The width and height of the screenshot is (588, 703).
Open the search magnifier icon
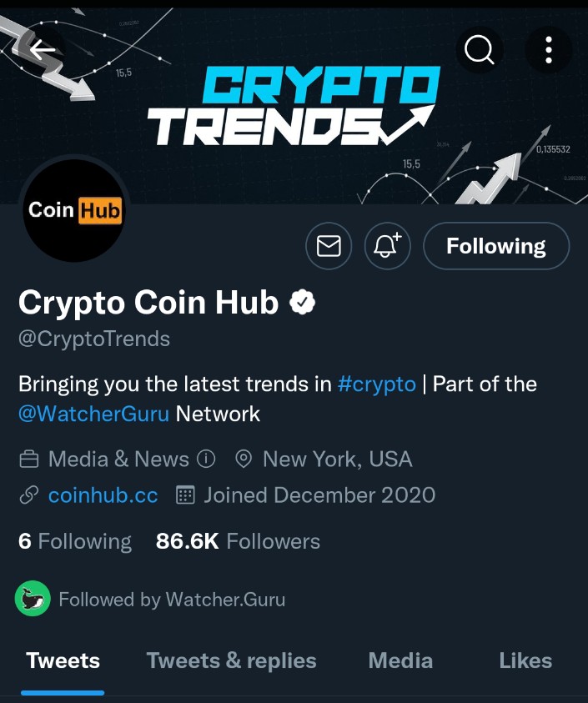tap(479, 49)
